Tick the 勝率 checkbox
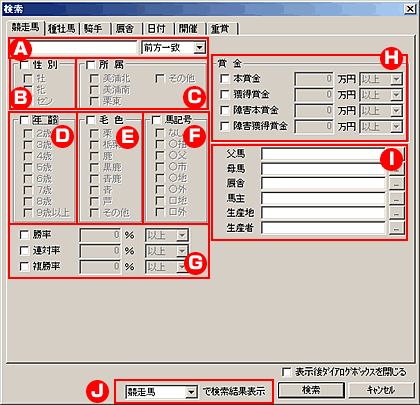The width and height of the screenshot is (420, 405). tap(24, 235)
